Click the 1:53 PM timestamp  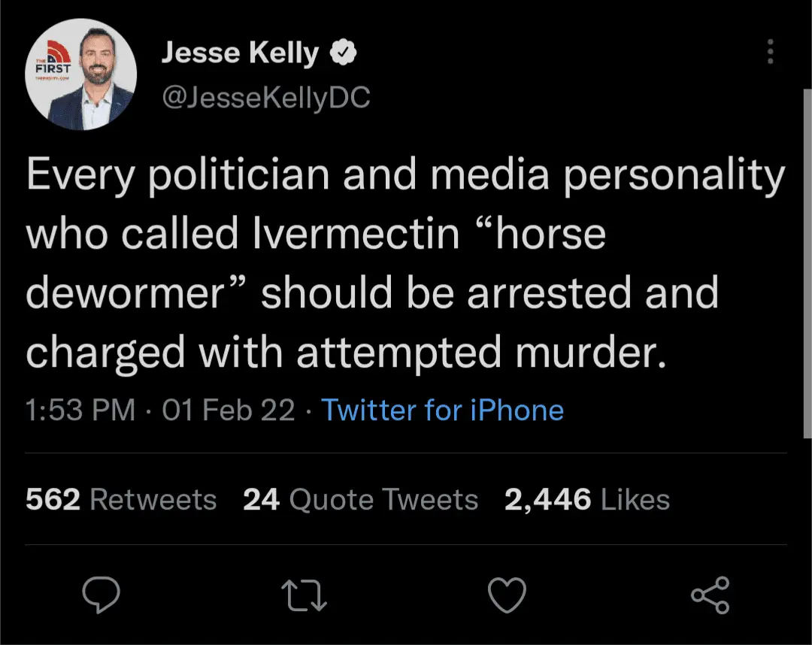tap(80, 410)
